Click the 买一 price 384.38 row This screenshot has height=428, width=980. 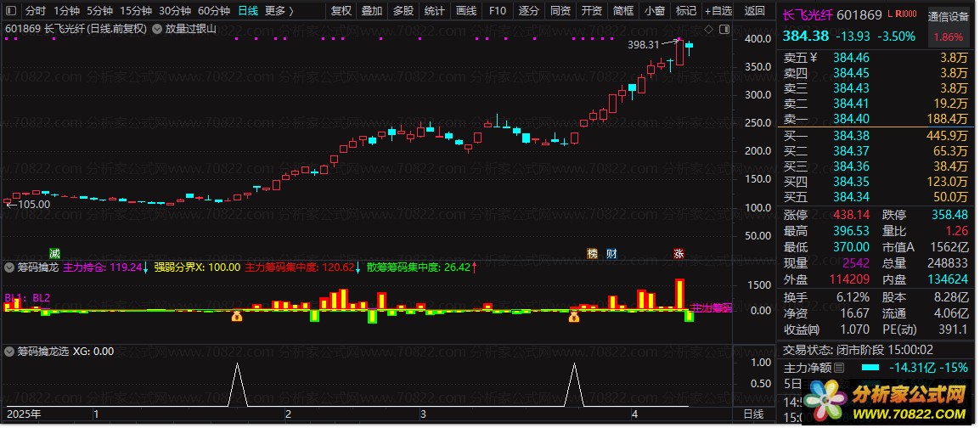(x=876, y=136)
